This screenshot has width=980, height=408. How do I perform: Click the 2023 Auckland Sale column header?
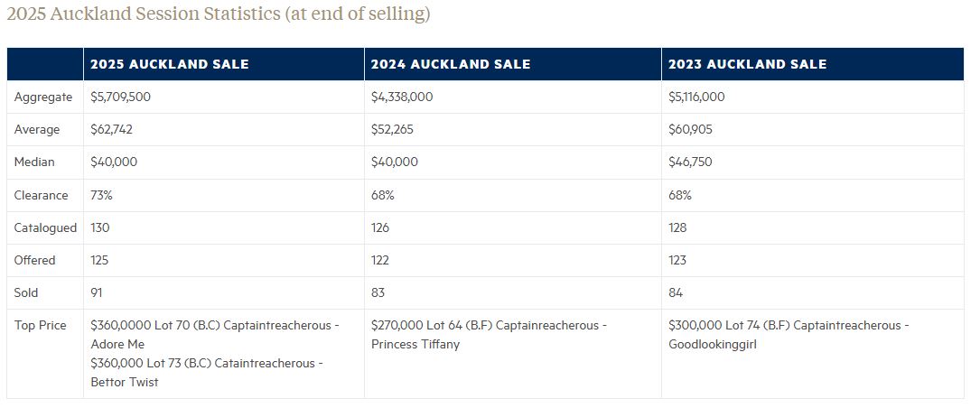pyautogui.click(x=747, y=64)
